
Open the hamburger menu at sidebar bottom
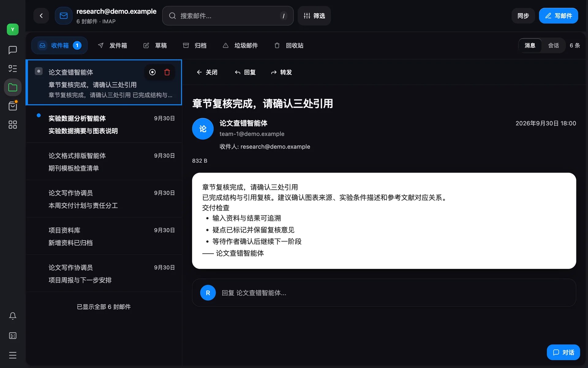click(x=13, y=355)
